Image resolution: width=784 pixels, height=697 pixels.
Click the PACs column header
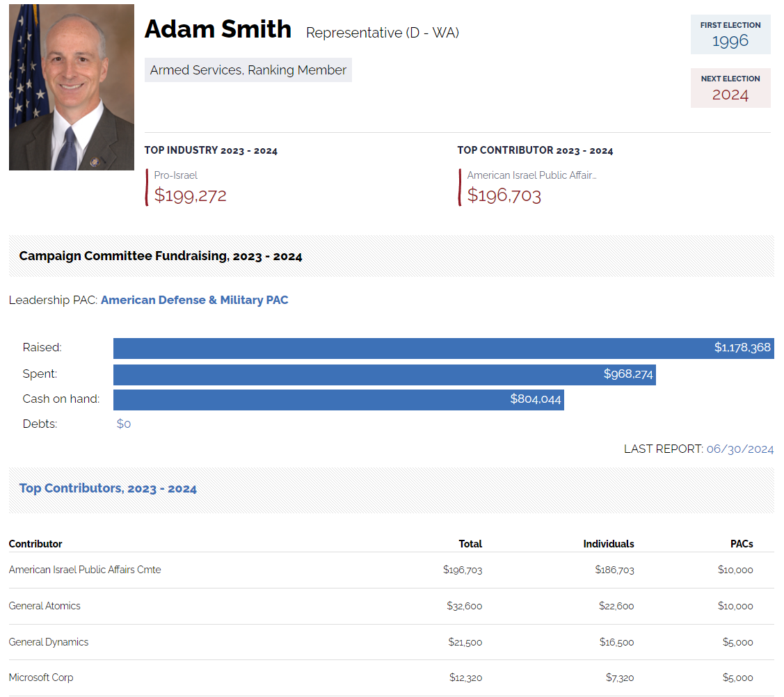click(x=742, y=544)
